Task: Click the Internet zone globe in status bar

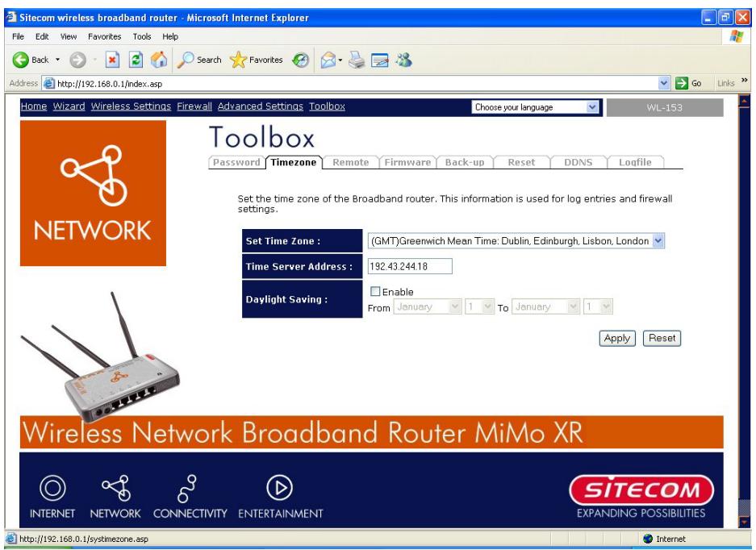Action: point(648,539)
